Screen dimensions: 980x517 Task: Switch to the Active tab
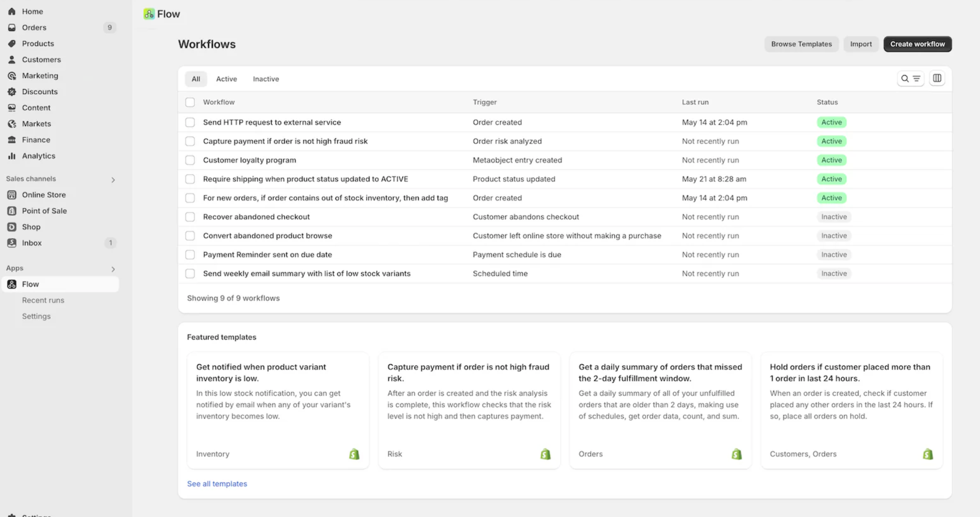pyautogui.click(x=226, y=79)
